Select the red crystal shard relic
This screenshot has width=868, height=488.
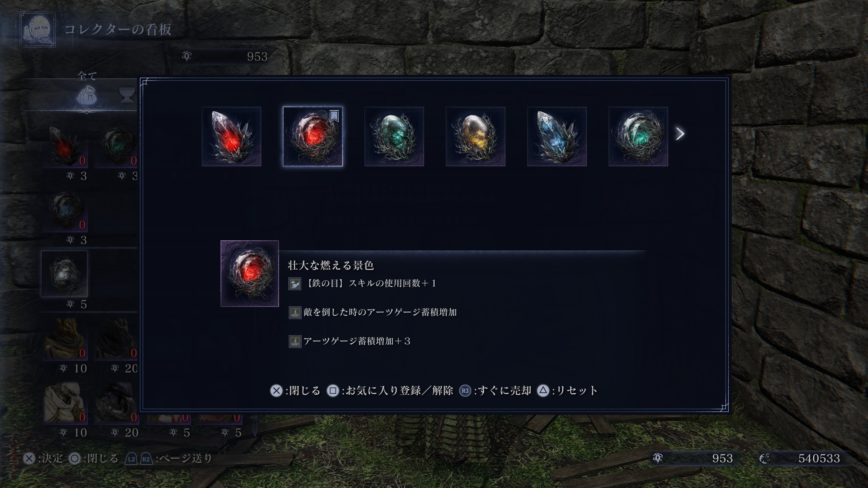[x=231, y=136]
